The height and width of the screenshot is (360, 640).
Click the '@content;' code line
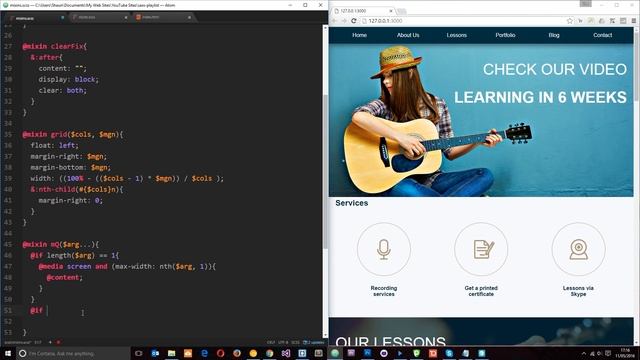[64, 278]
